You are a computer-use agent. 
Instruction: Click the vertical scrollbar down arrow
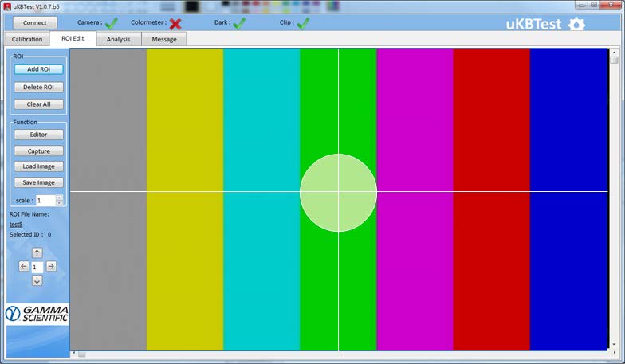pos(614,344)
